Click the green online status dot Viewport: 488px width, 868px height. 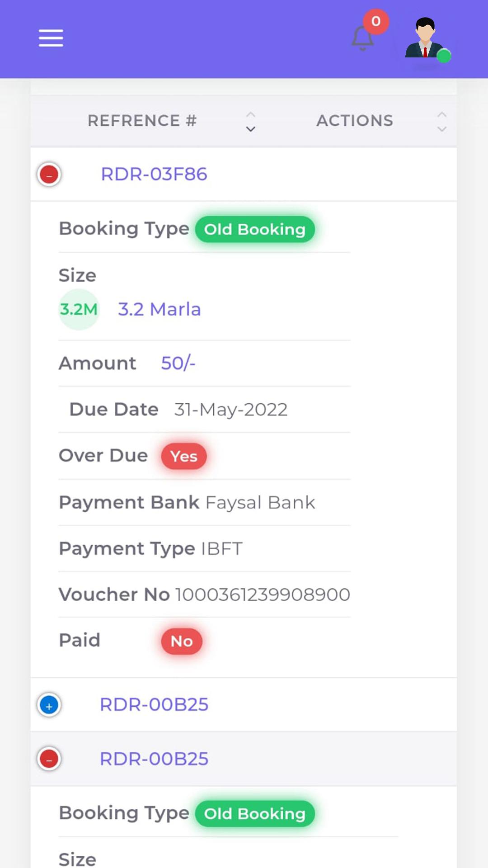click(x=444, y=56)
